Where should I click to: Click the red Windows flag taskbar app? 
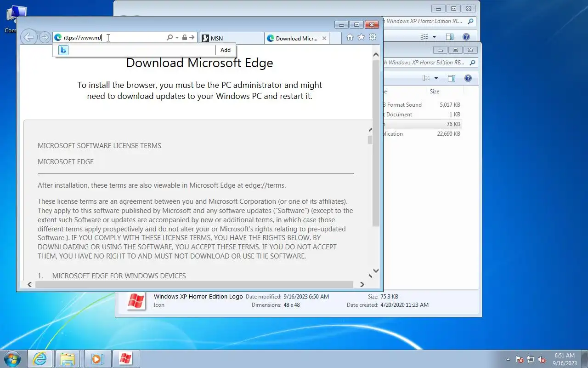(x=125, y=359)
